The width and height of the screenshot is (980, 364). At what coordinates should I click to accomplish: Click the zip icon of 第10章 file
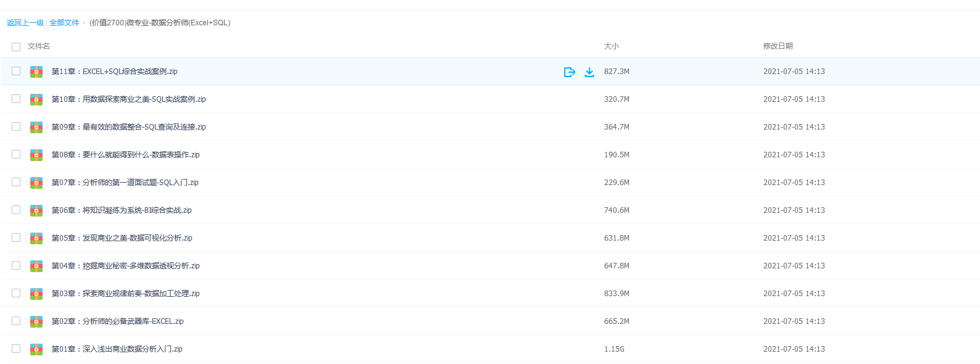coord(36,99)
